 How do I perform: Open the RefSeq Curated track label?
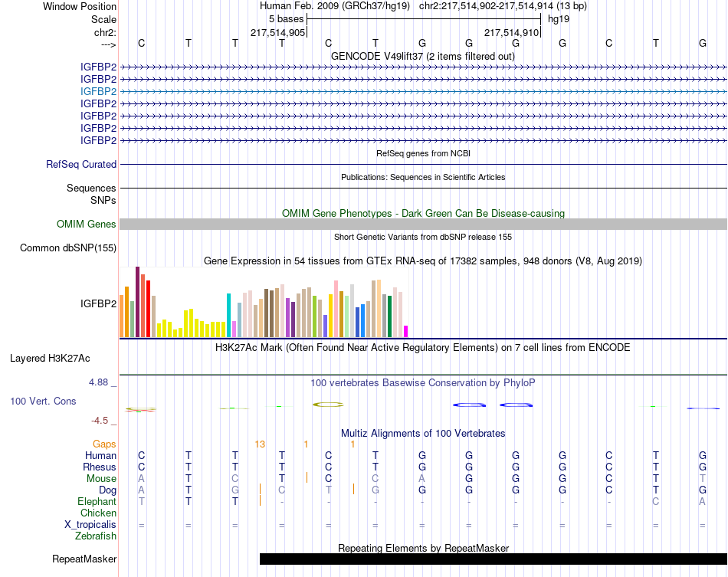pos(81,164)
